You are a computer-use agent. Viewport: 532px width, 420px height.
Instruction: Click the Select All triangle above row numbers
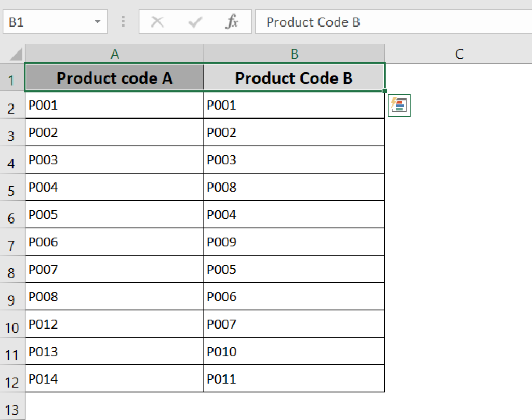[13, 54]
